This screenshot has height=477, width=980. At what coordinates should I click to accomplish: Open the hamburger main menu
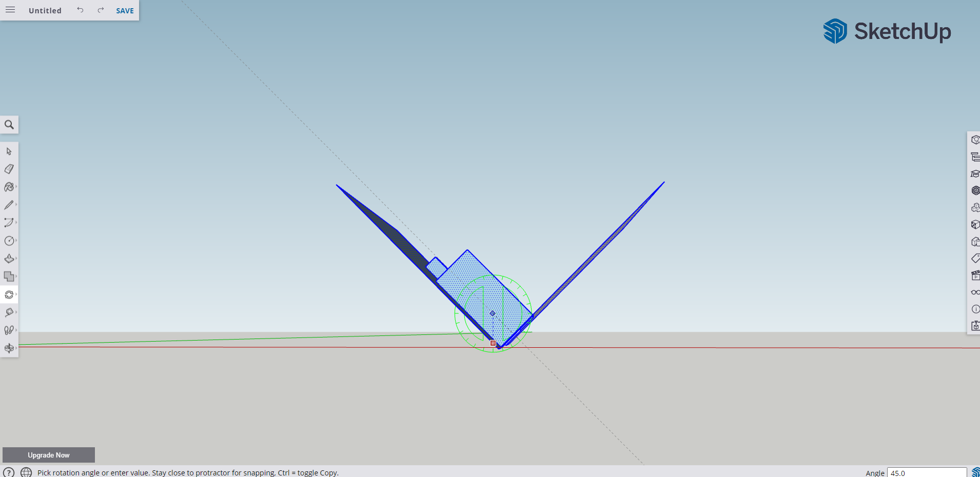click(10, 10)
